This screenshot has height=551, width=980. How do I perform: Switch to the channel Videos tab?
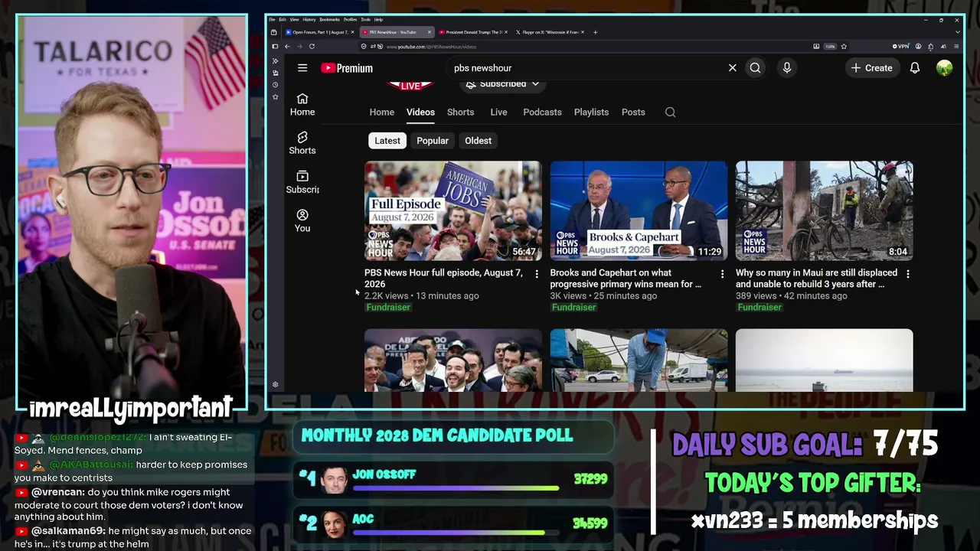pos(420,112)
